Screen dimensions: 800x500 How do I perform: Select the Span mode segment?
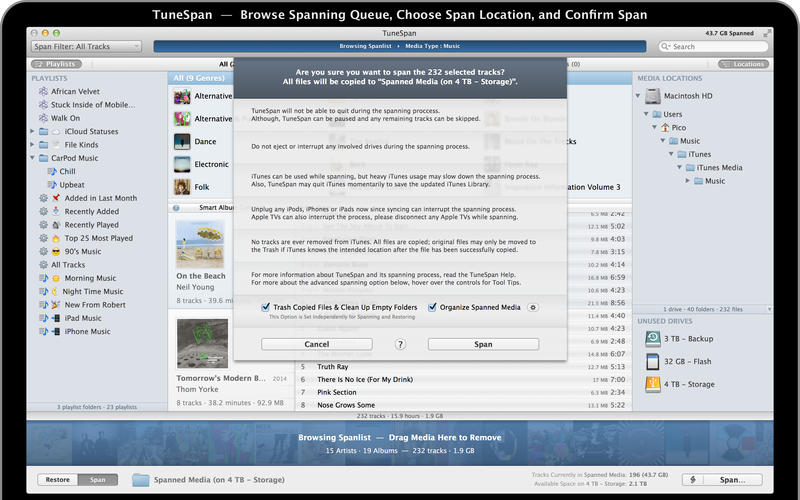[x=97, y=480]
